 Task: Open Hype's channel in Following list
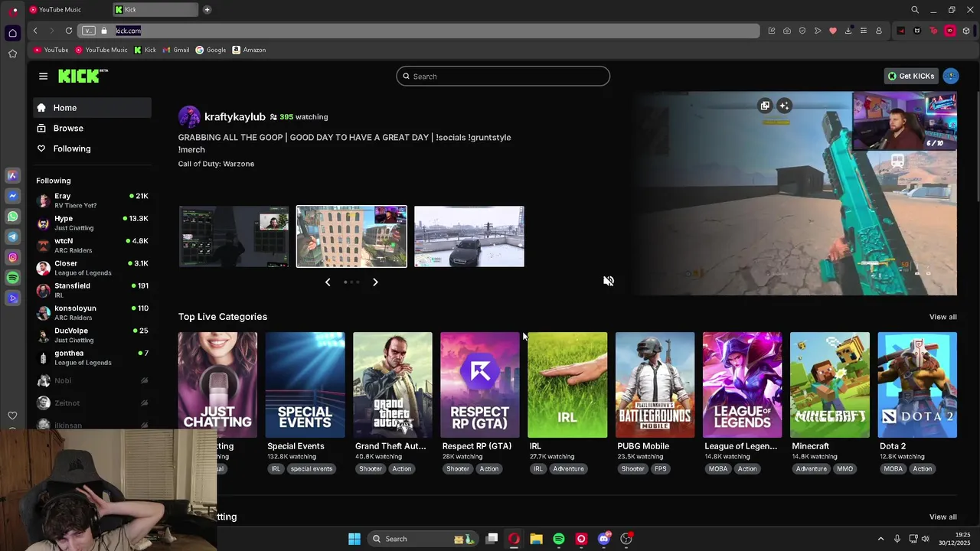point(92,223)
